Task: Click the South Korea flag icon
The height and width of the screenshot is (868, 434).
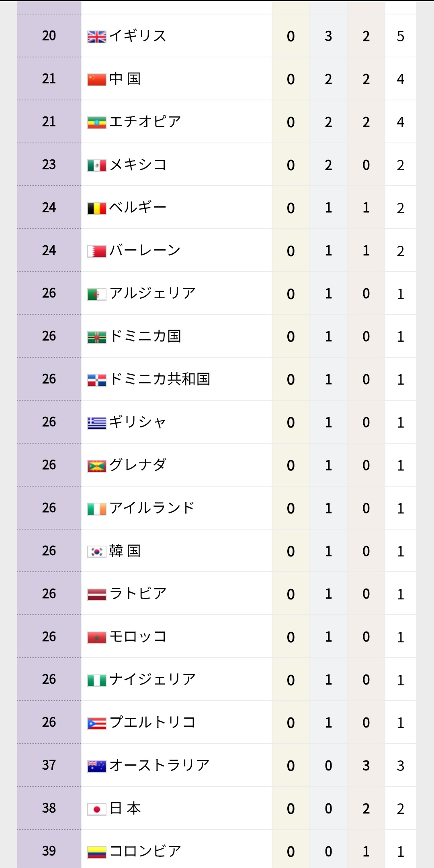Action: tap(97, 552)
